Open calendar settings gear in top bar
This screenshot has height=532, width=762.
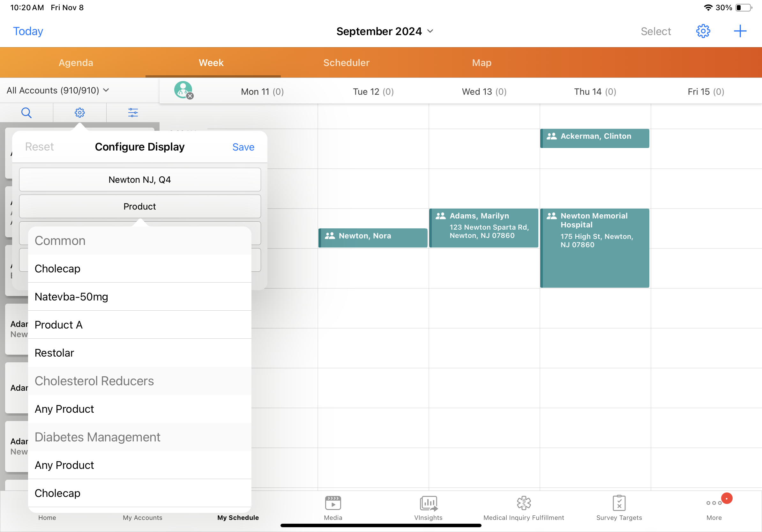point(703,31)
